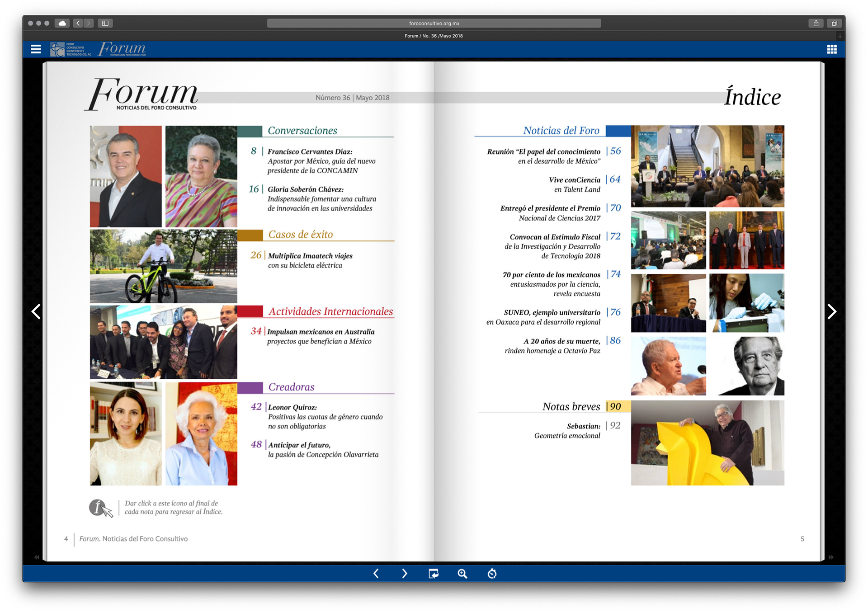Click the browser share icon
This screenshot has height=612, width=868.
[816, 23]
